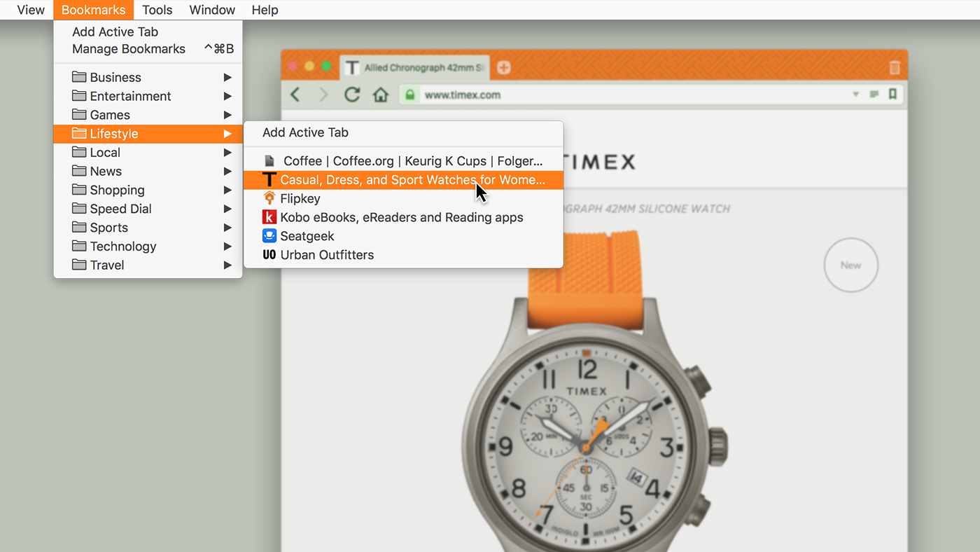Click the Games folder icon
980x552 pixels.
79,115
